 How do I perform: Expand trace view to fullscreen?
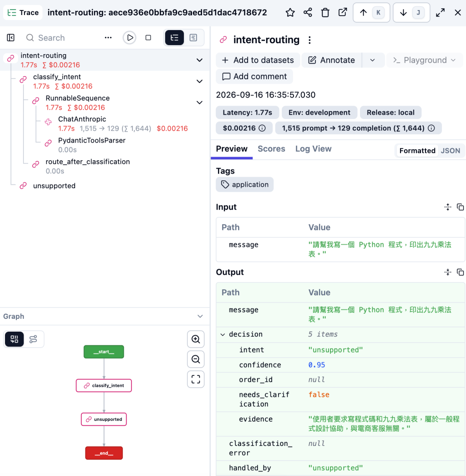[440, 12]
